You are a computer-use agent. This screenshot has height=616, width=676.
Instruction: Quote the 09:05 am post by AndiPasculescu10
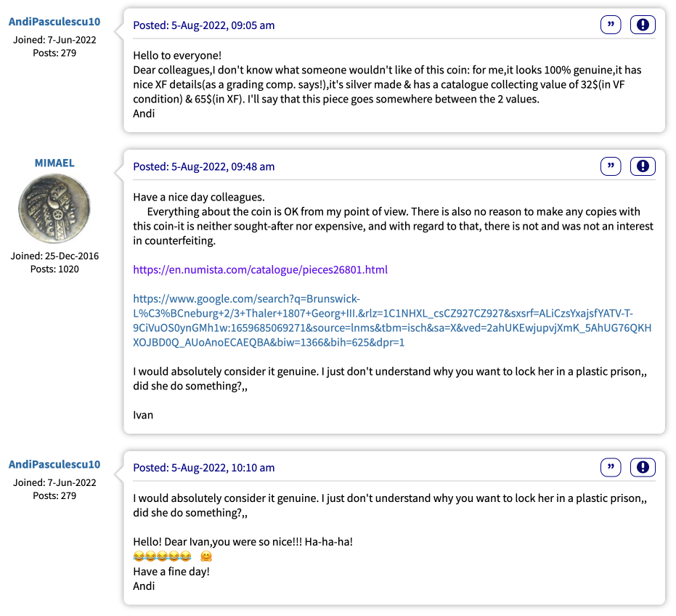pyautogui.click(x=611, y=25)
